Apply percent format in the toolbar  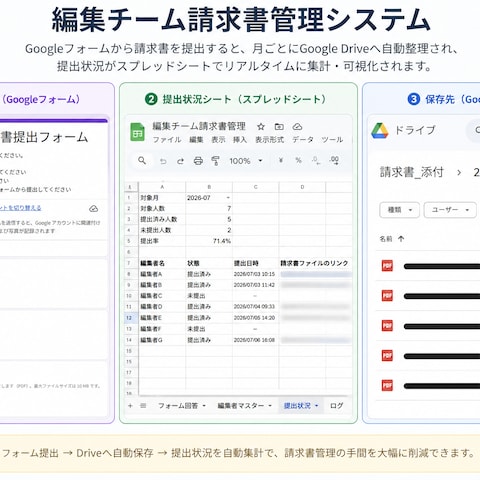(x=298, y=161)
